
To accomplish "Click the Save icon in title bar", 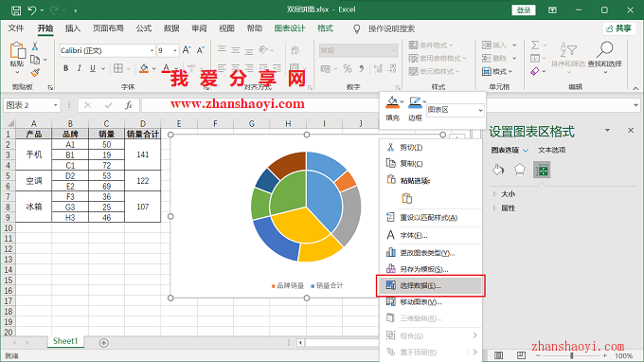I will click(16, 10).
